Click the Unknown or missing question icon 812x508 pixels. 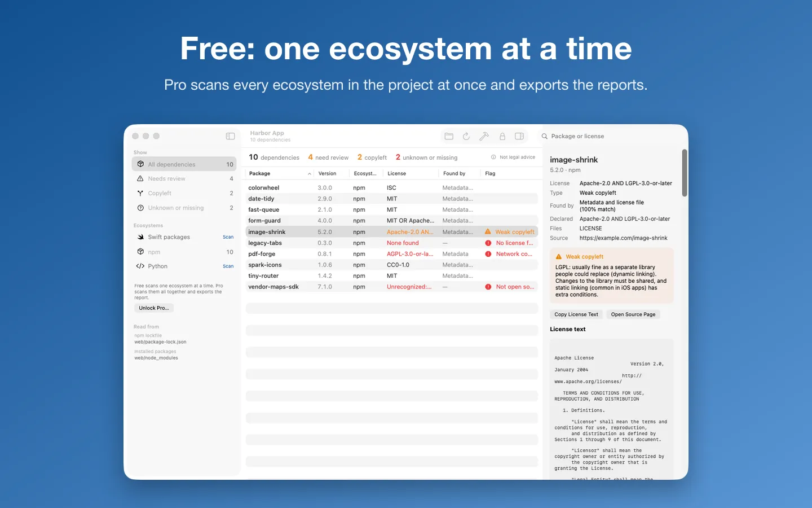140,208
